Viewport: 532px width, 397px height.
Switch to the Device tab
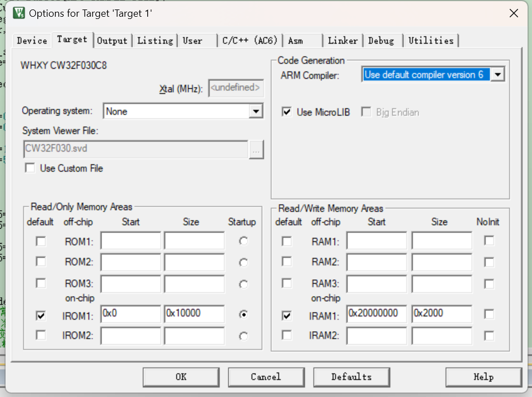tap(32, 41)
